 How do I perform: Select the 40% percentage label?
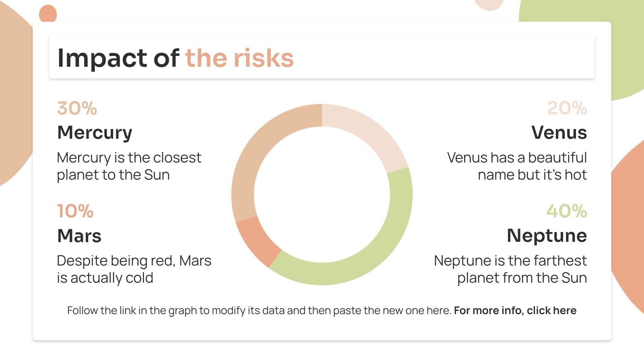(x=566, y=211)
